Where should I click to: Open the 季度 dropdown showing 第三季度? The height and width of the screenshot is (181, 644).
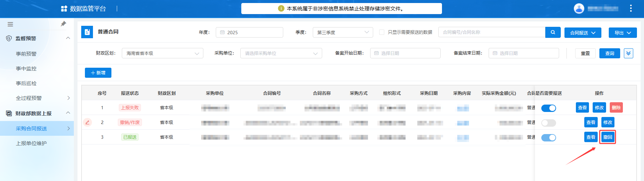(x=343, y=33)
